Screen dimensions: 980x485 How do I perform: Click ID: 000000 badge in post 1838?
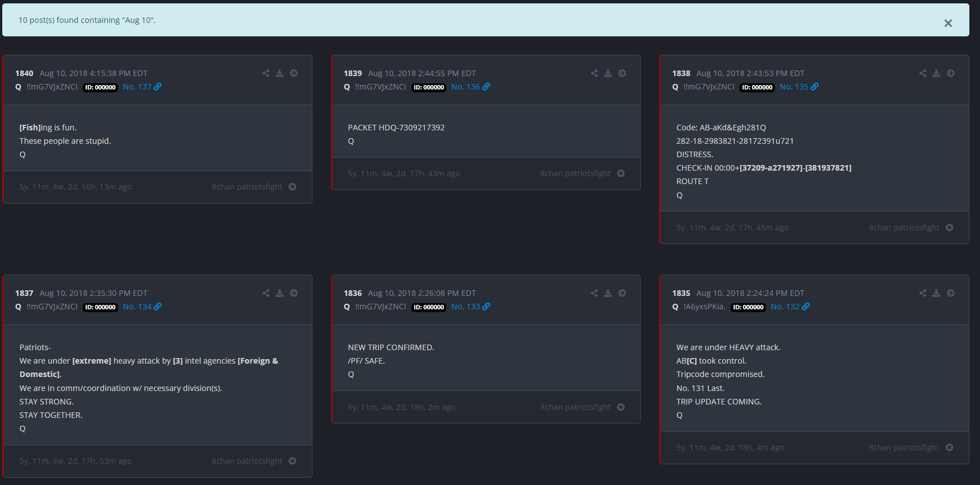click(x=757, y=87)
